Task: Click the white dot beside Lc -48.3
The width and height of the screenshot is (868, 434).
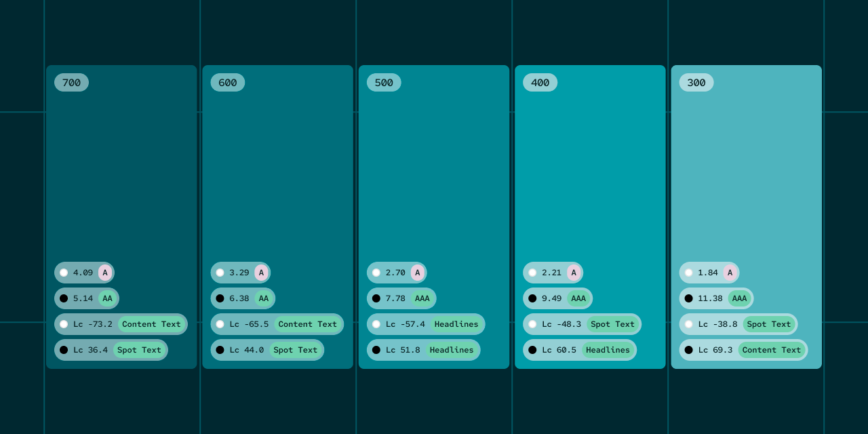Action: click(x=532, y=324)
